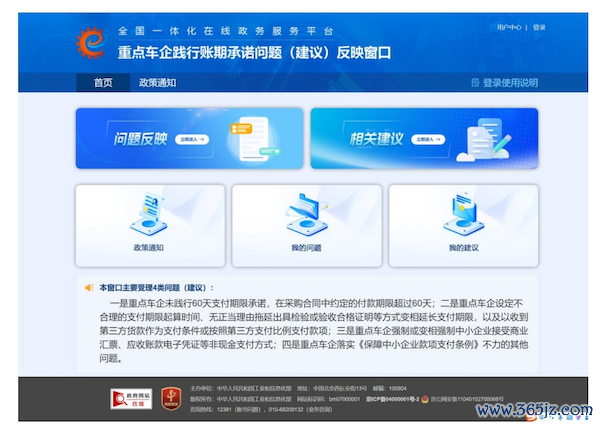Open the 政策通知 navigation tab
600x425 pixels.
tap(157, 83)
